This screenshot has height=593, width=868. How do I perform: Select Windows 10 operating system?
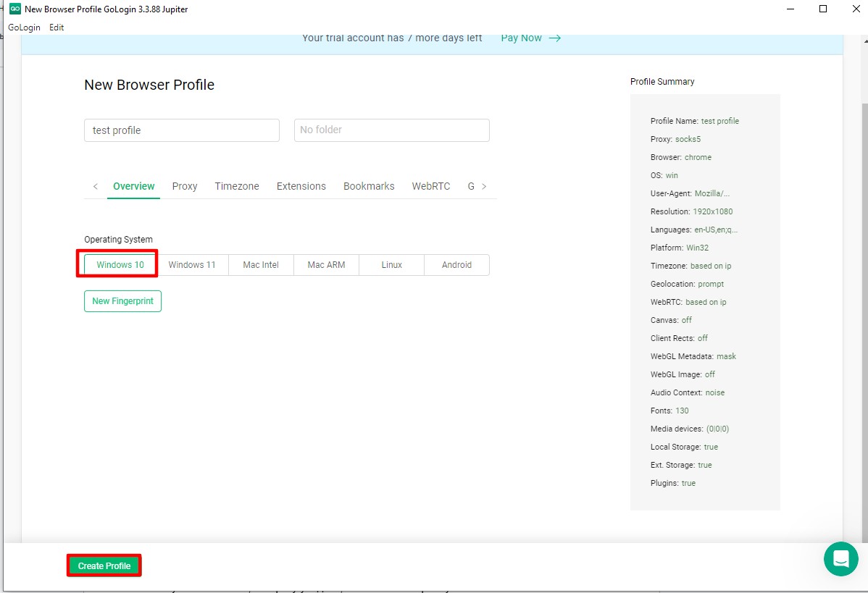click(120, 265)
